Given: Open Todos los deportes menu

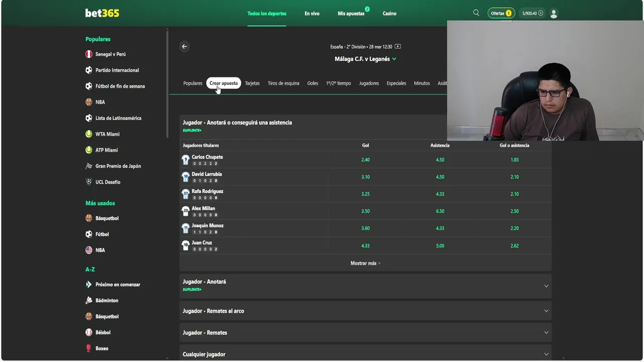Looking at the screenshot, I should [267, 14].
